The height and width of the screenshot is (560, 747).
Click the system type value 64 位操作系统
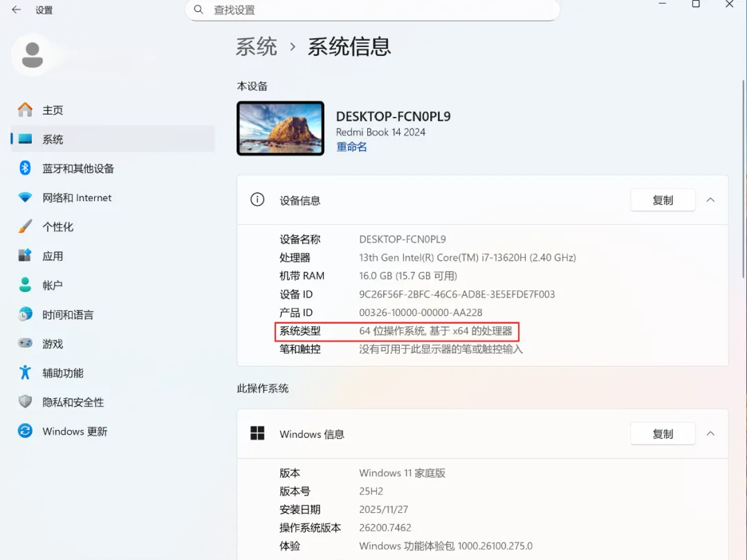point(436,331)
